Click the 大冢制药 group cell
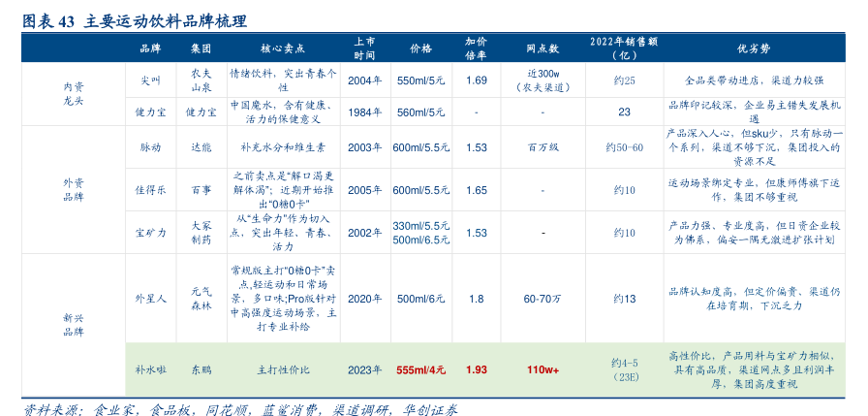Viewport: 868px width, 416px height. click(201, 233)
